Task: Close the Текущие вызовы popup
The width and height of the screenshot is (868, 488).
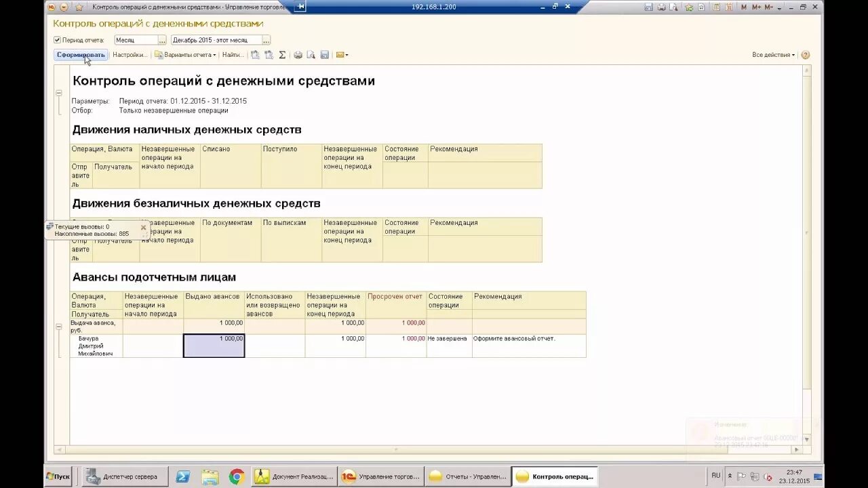Action: tap(143, 228)
